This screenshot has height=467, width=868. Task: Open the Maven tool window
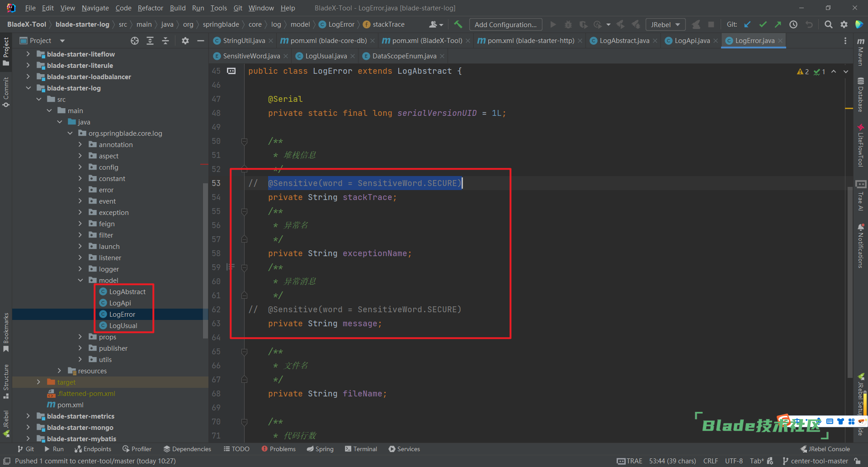[x=861, y=51]
